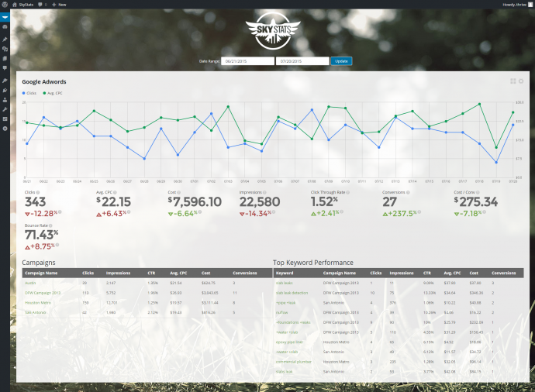535x392 pixels.
Task: Collapse the admin menu with the circle icon
Action: click(x=5, y=129)
